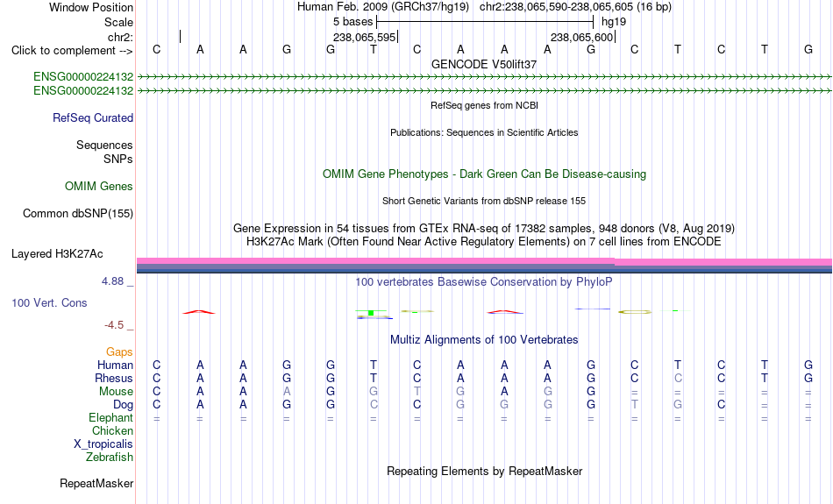Click the 4.88 conservation scale maximum

click(112, 281)
